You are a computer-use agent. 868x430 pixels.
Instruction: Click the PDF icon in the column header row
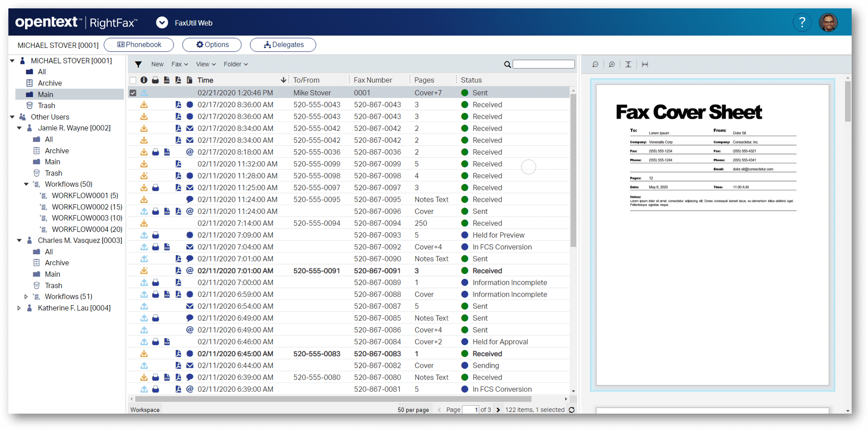tap(178, 80)
